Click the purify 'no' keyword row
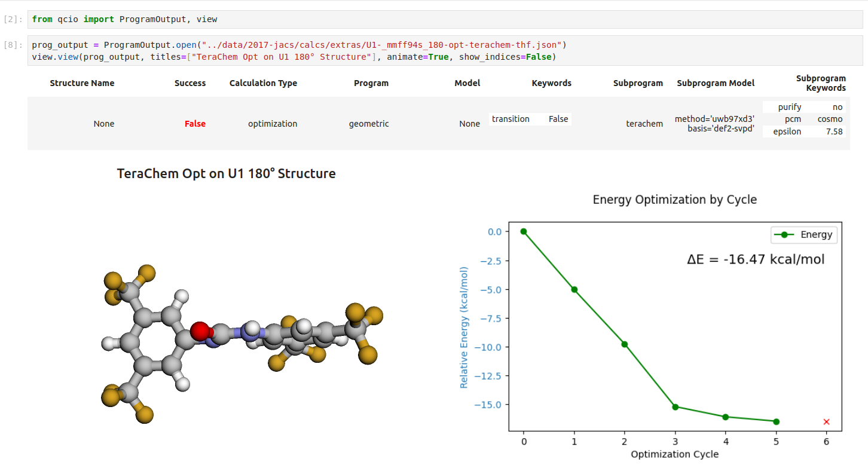 pyautogui.click(x=803, y=106)
